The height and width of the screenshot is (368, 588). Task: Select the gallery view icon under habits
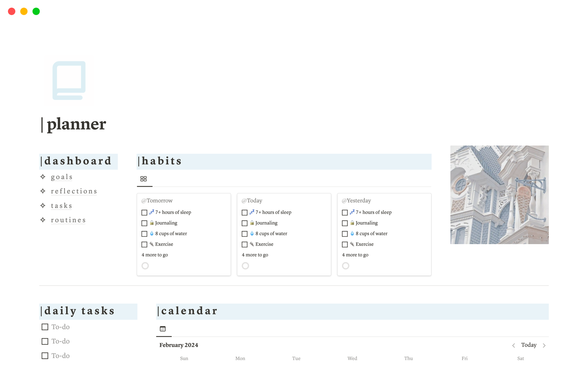point(143,179)
